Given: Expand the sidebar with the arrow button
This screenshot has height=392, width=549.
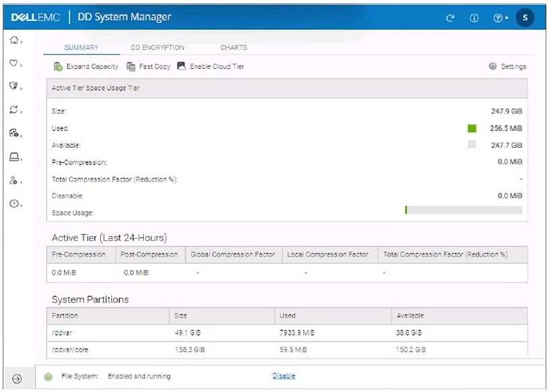Looking at the screenshot, I should coord(18,379).
